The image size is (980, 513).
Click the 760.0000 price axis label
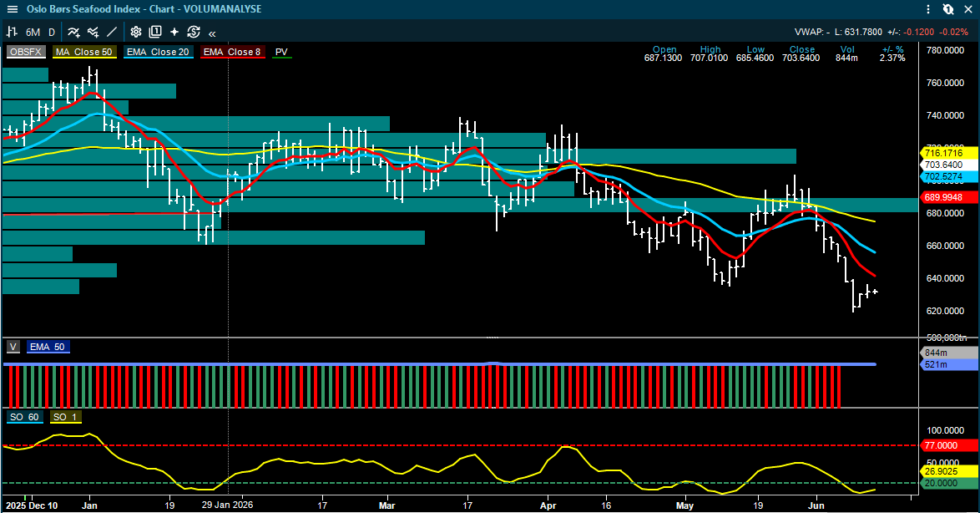click(x=945, y=83)
